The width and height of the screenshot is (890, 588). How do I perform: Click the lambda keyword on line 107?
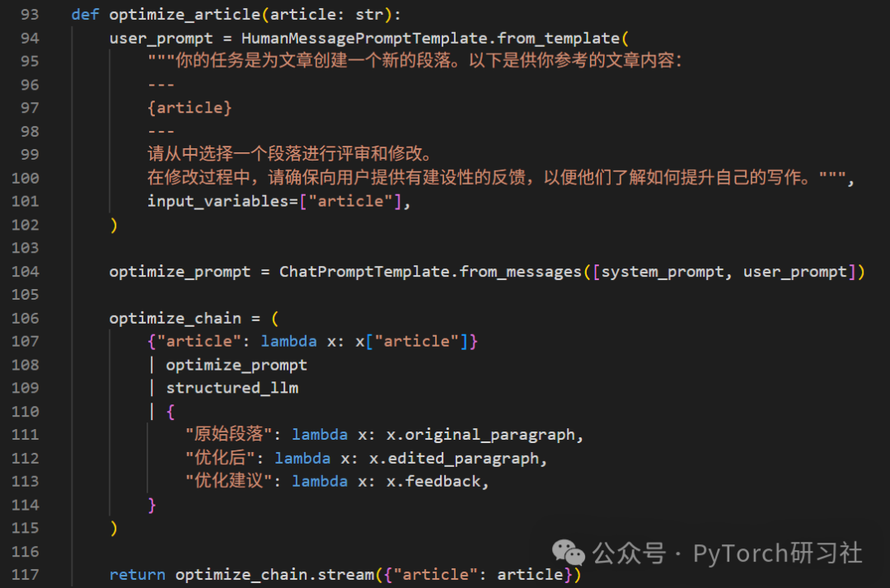pos(289,341)
